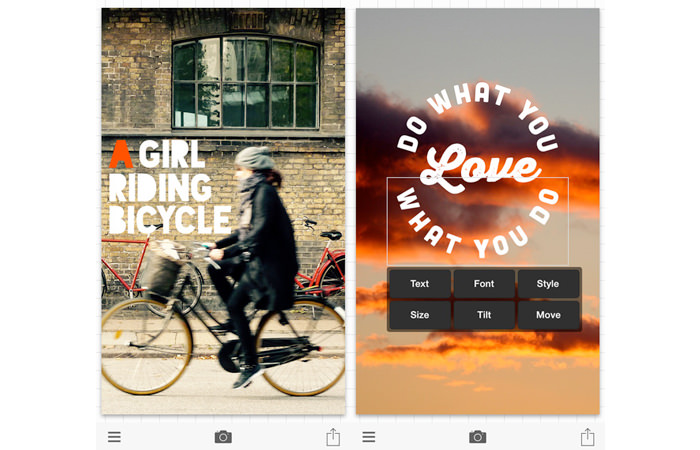700x450 pixels.
Task: Select the 'WHAT YOU DO' curved text
Action: coord(478,221)
